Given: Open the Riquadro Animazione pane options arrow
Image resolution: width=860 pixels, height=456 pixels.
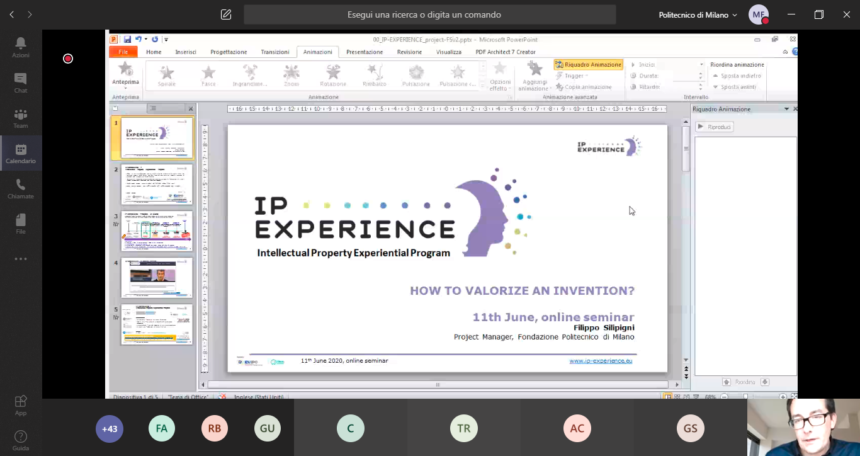Looking at the screenshot, I should [787, 109].
